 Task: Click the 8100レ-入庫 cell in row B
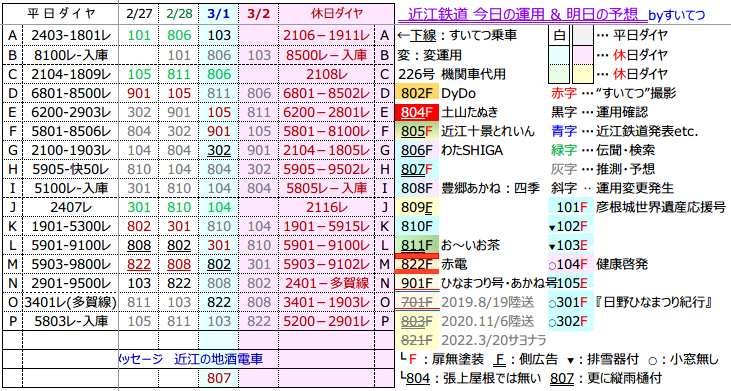pos(71,55)
